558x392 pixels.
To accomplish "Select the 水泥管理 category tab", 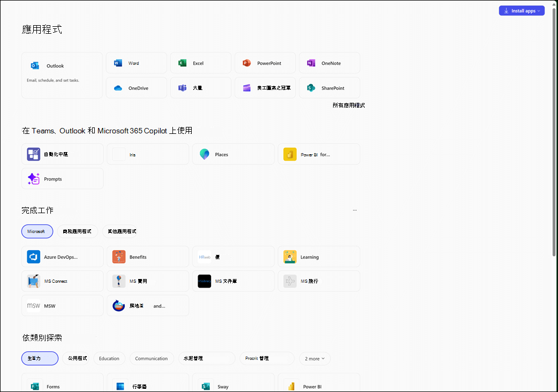I will pyautogui.click(x=207, y=359).
